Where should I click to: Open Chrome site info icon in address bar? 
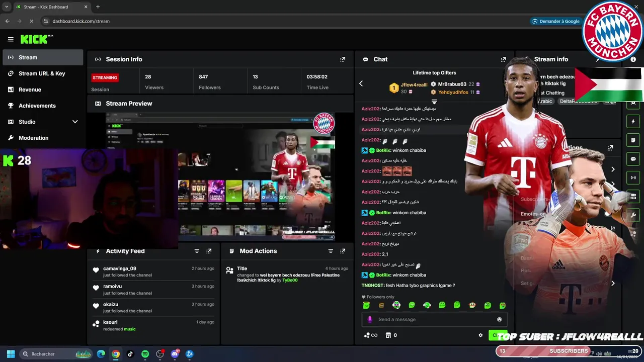pyautogui.click(x=46, y=21)
